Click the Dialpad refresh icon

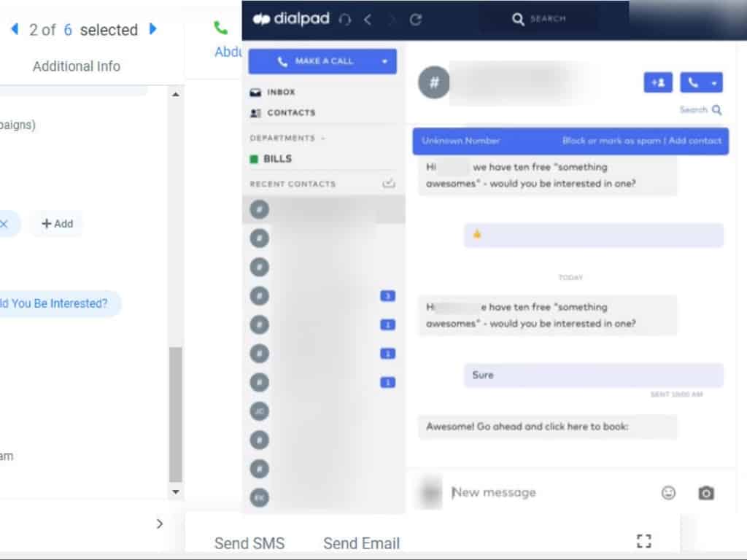(416, 20)
